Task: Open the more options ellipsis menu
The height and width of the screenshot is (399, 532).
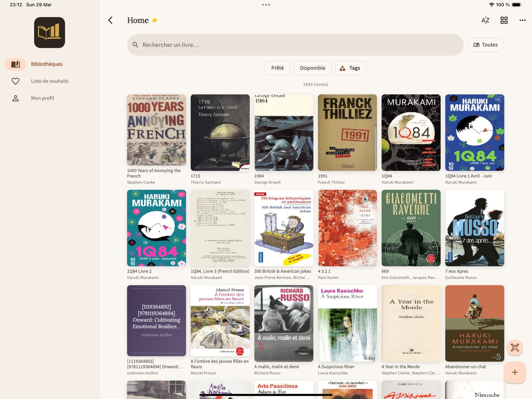Action: [523, 20]
